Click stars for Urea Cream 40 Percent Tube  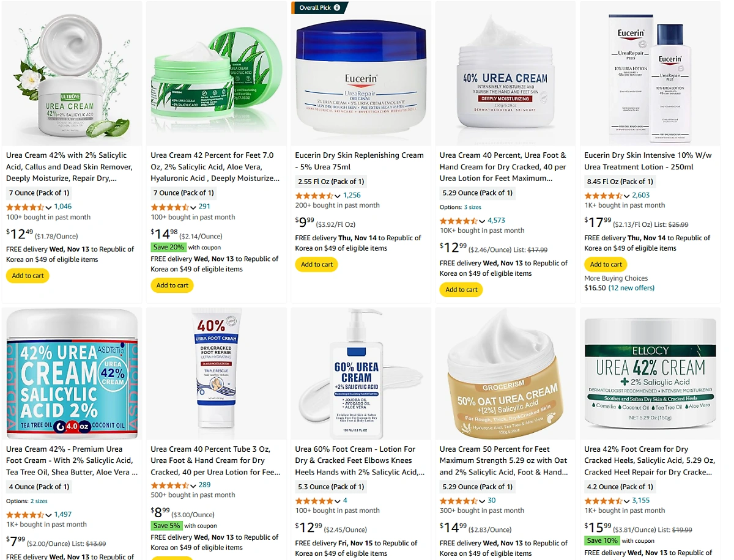(x=169, y=485)
